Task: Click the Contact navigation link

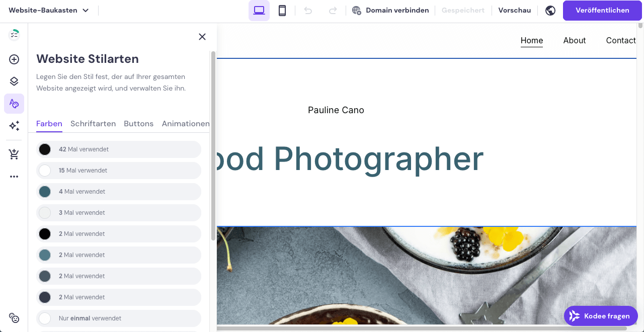Action: tap(621, 41)
